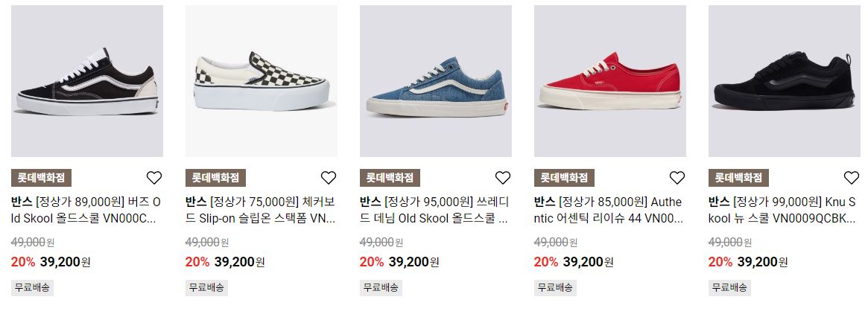Click 롯데백화점 badge on Knu Skool item
The width and height of the screenshot is (868, 320).
point(738,178)
